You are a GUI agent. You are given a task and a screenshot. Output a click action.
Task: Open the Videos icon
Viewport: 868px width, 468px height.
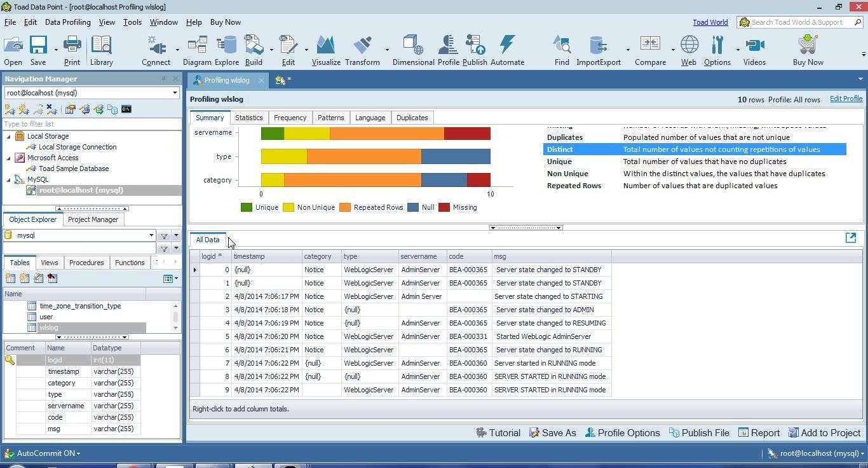tap(754, 51)
